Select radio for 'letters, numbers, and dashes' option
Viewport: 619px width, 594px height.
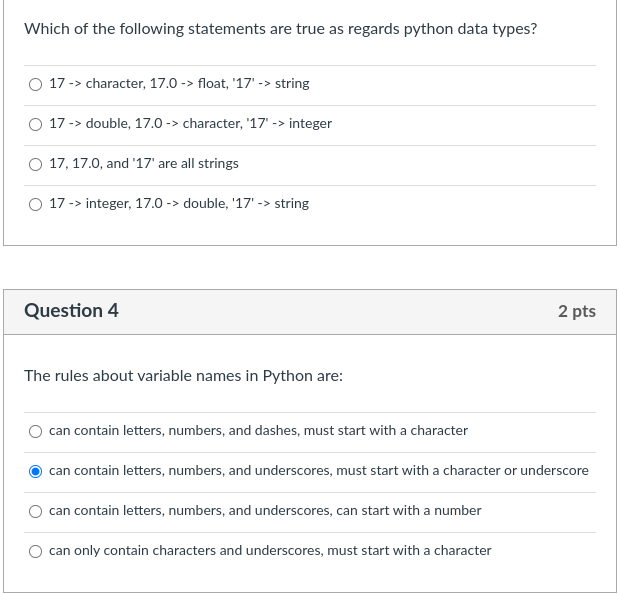tap(36, 431)
